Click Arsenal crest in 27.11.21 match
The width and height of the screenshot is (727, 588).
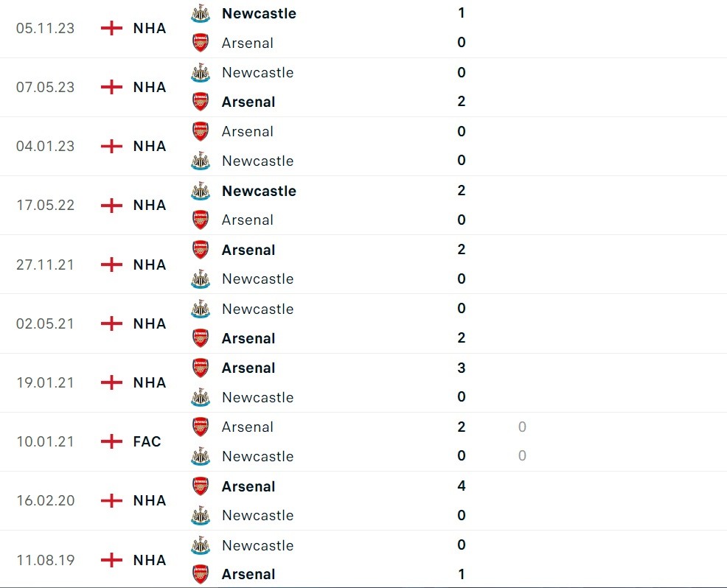(200, 250)
